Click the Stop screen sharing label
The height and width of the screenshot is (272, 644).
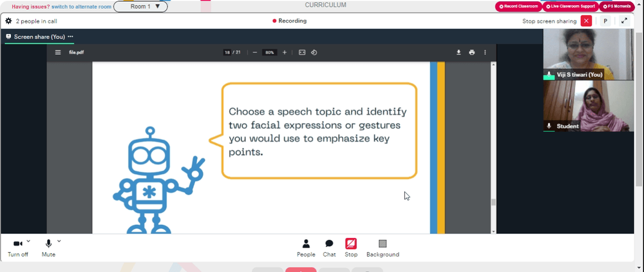coord(549,21)
